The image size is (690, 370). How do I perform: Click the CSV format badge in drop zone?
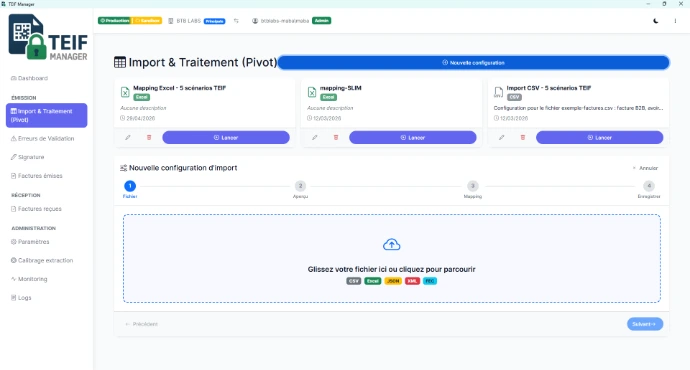[353, 281]
